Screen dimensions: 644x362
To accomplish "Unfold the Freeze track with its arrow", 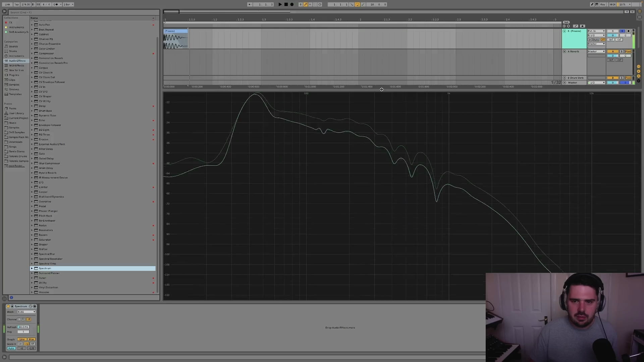I will coord(565,31).
